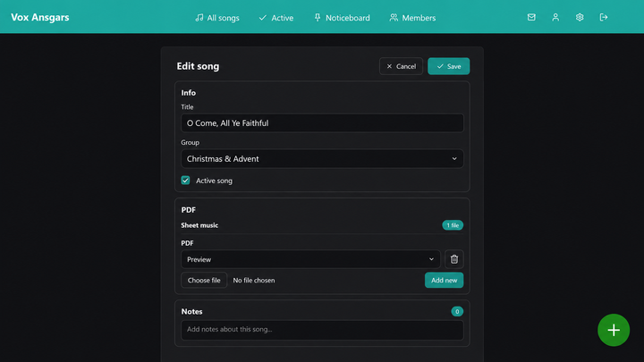Toggle the Active song checkbox
This screenshot has width=644, height=362.
click(x=186, y=181)
